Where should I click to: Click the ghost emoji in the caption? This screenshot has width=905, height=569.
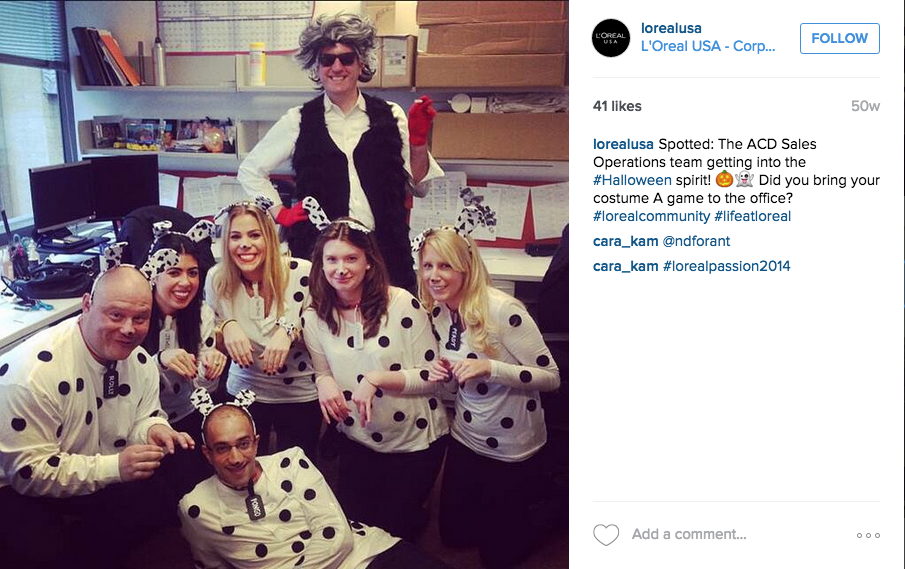click(745, 179)
